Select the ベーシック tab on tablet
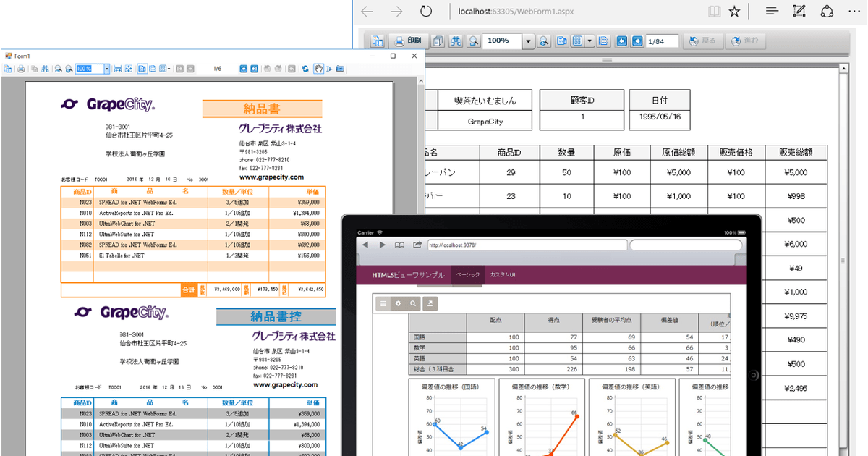The height and width of the screenshot is (456, 868). pyautogui.click(x=467, y=275)
